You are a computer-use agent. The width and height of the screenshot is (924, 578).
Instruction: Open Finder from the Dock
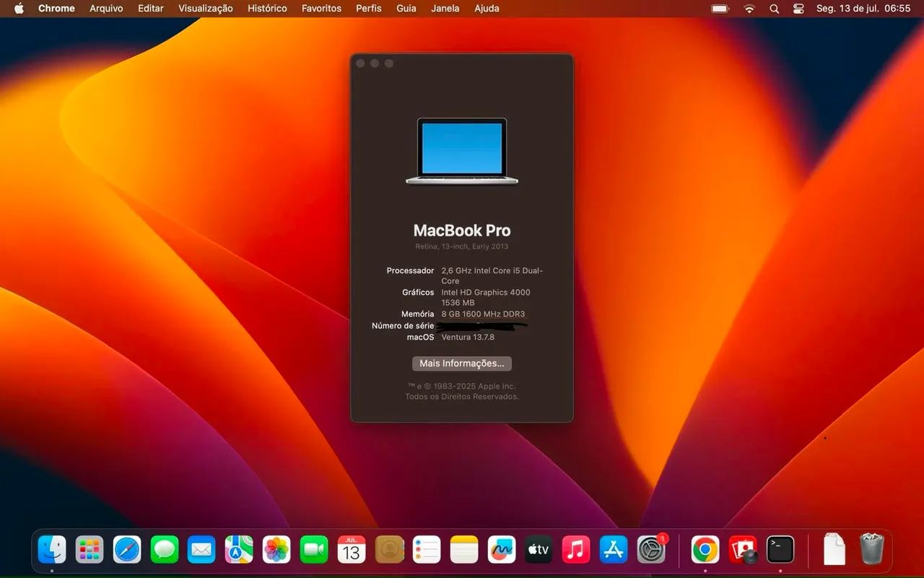[52, 550]
